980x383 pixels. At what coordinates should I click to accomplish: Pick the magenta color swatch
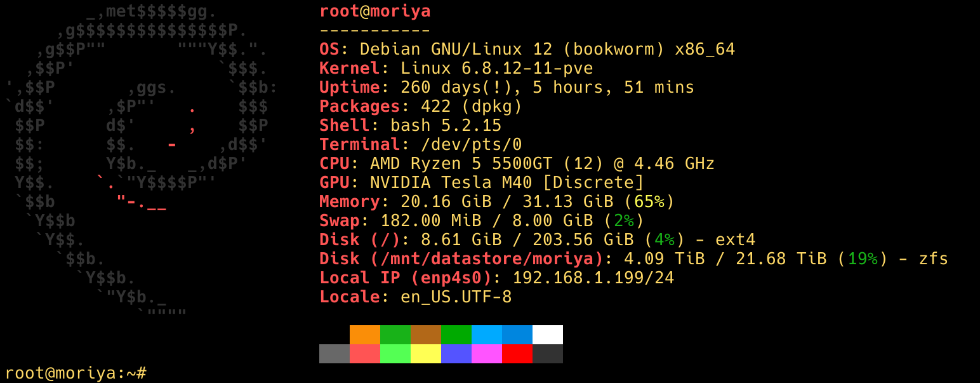point(487,354)
